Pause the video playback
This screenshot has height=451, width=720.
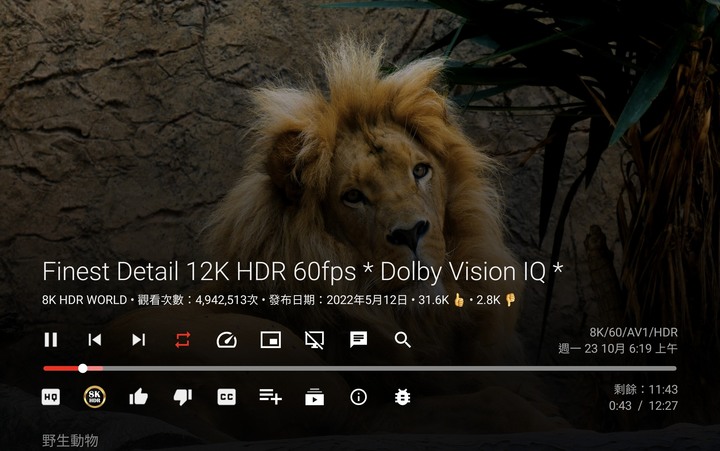51,340
